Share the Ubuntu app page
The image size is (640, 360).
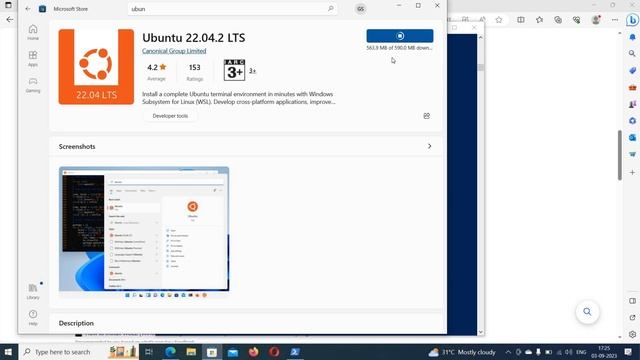[x=427, y=116]
